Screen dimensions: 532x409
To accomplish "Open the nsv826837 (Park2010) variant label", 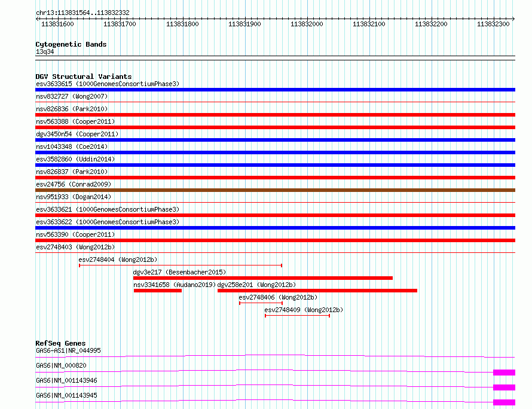I will pyautogui.click(x=72, y=172).
